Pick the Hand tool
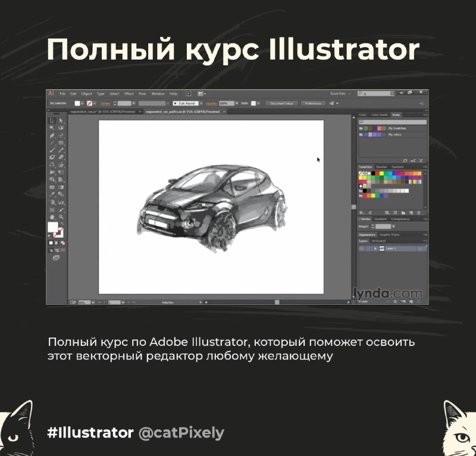Image resolution: width=476 pixels, height=456 pixels. pos(52,217)
